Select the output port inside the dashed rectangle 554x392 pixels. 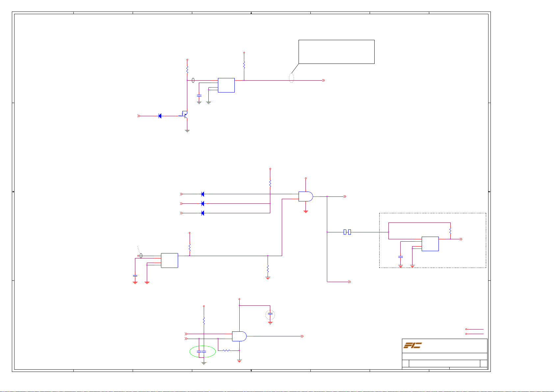point(461,239)
